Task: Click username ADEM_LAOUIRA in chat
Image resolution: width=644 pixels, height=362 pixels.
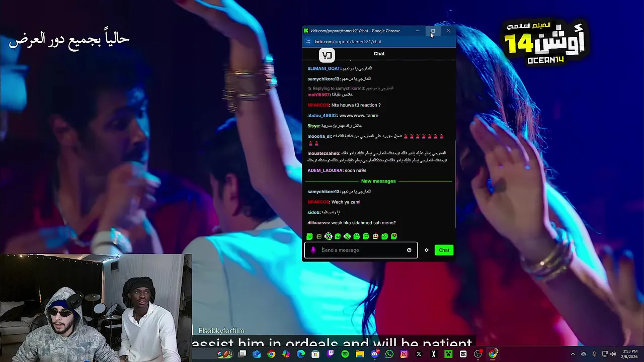Action: 325,170
